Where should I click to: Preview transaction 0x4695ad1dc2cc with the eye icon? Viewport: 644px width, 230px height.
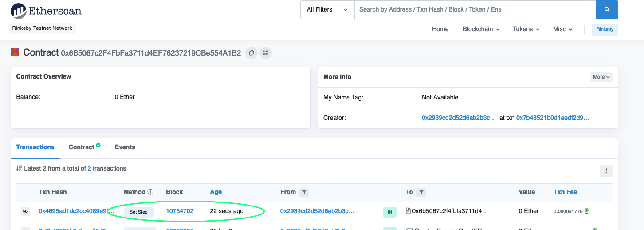click(26, 212)
